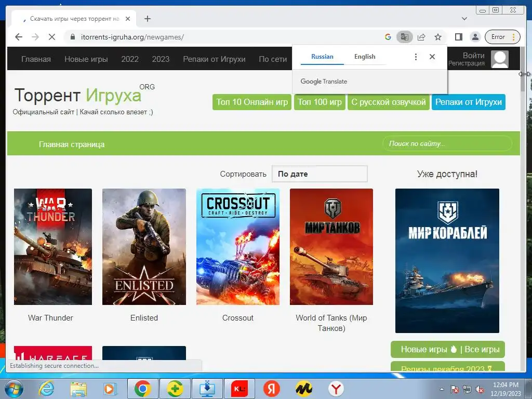This screenshot has height=399, width=532.
Task: Click the red KL taskbar icon
Action: pyautogui.click(x=240, y=389)
